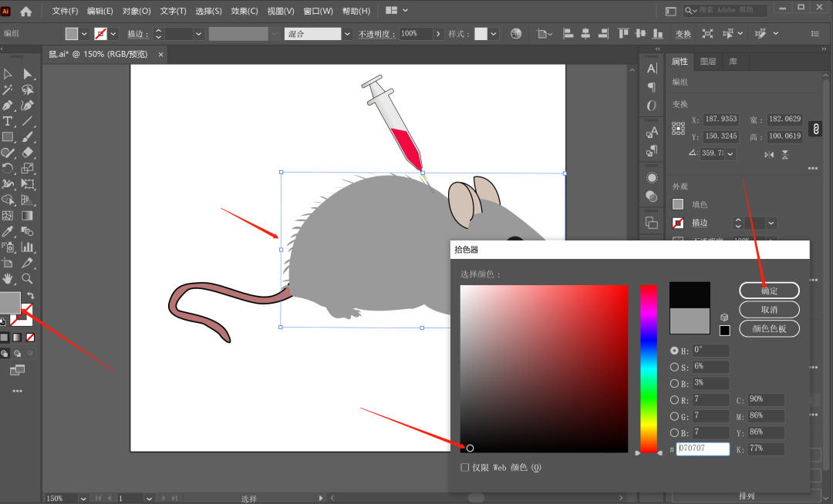Click the hex color input field

[x=703, y=449]
